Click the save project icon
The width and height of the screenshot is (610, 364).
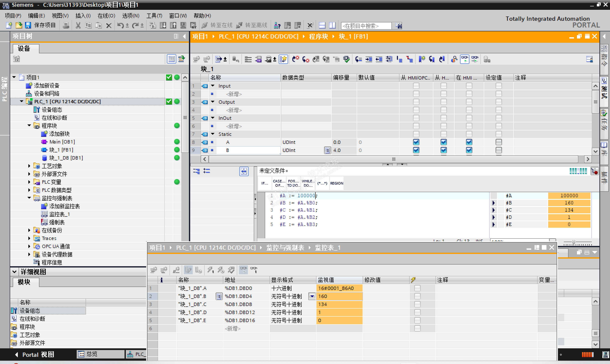28,25
